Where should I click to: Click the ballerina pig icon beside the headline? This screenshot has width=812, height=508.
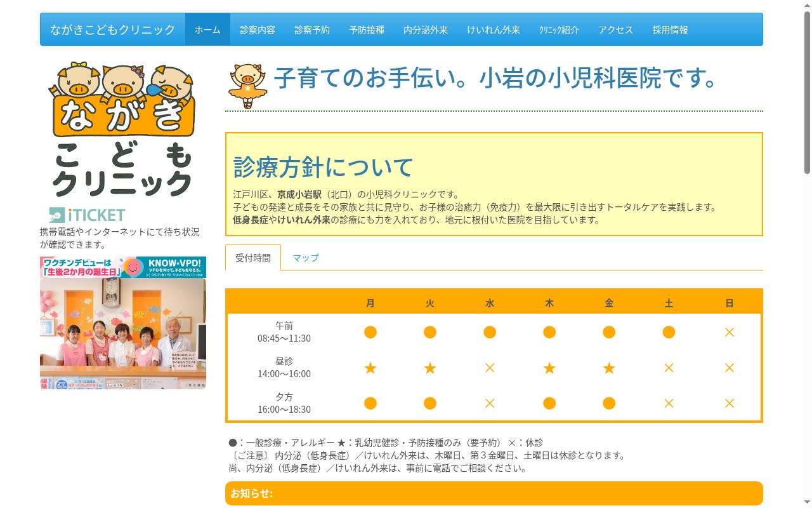click(x=247, y=86)
